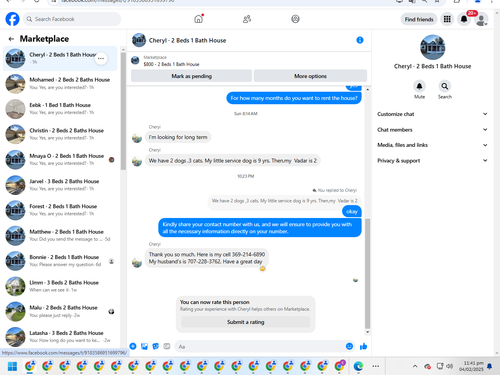Click the Mark as pending button
The height and width of the screenshot is (375, 500).
point(191,76)
